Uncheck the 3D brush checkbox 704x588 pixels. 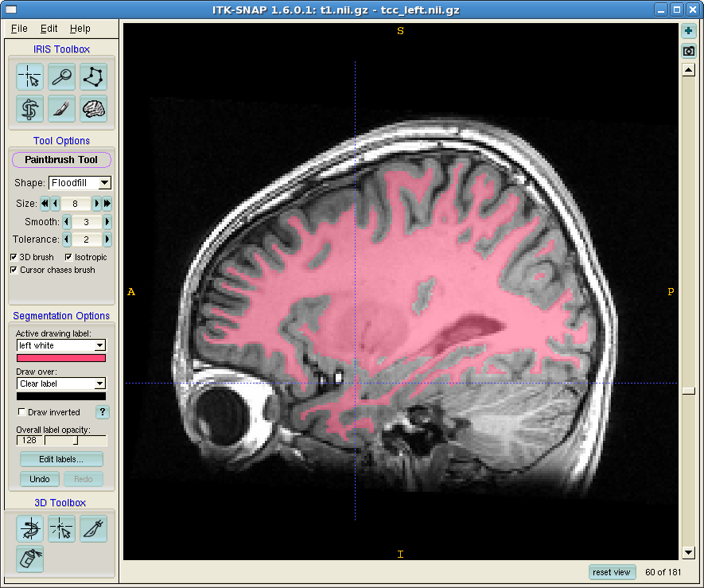tap(14, 258)
